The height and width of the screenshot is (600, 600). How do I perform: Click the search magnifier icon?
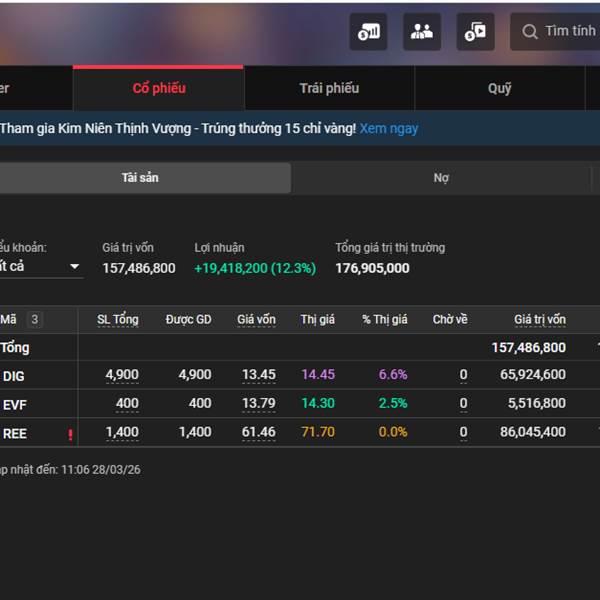530,32
